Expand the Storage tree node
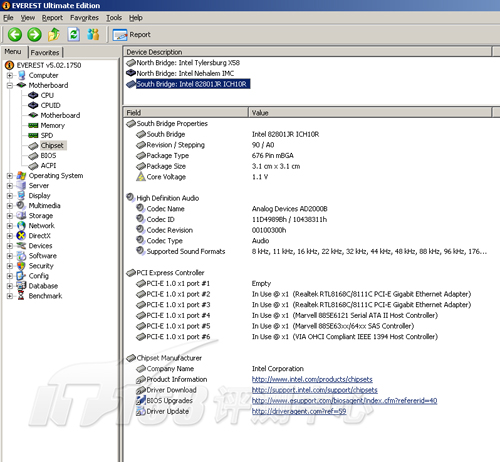Image resolution: width=500 pixels, height=462 pixels. click(x=10, y=216)
